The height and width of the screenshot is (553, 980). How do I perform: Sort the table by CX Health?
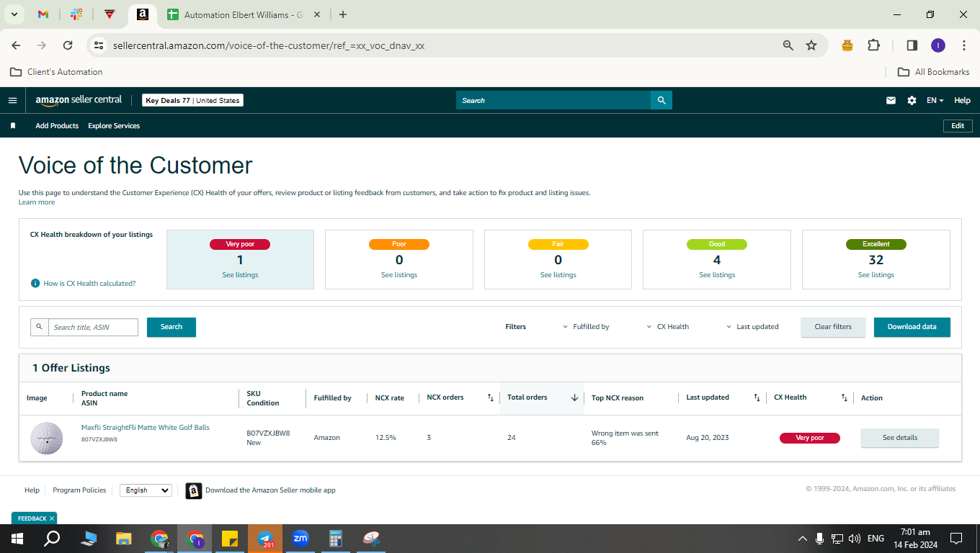[x=845, y=397]
